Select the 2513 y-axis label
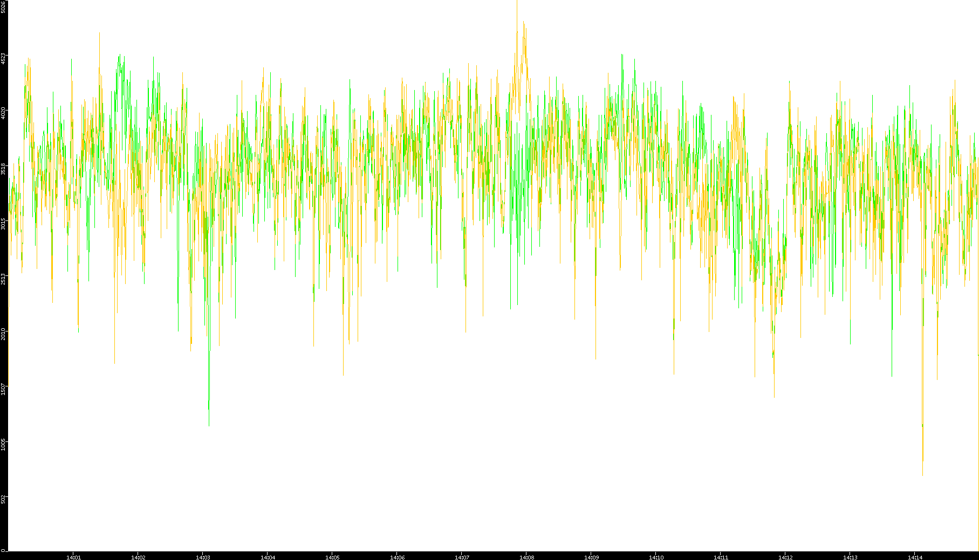This screenshot has width=979, height=560. [x=3, y=279]
